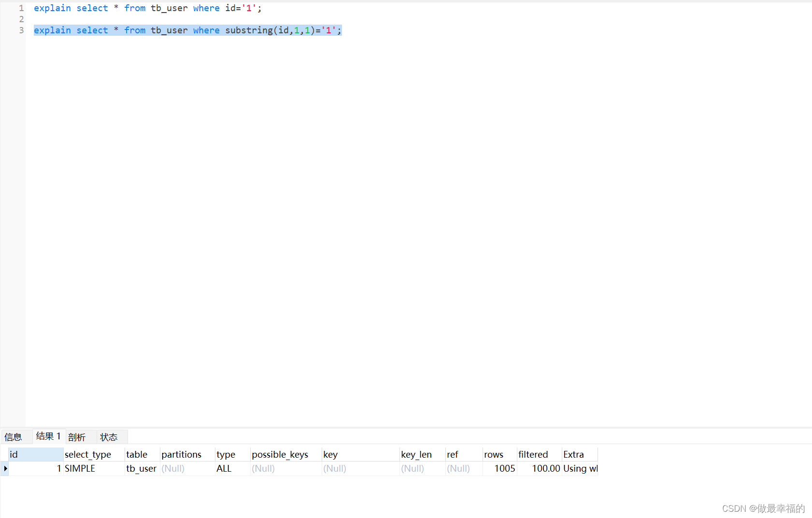Click the Extra column header

coord(580,454)
